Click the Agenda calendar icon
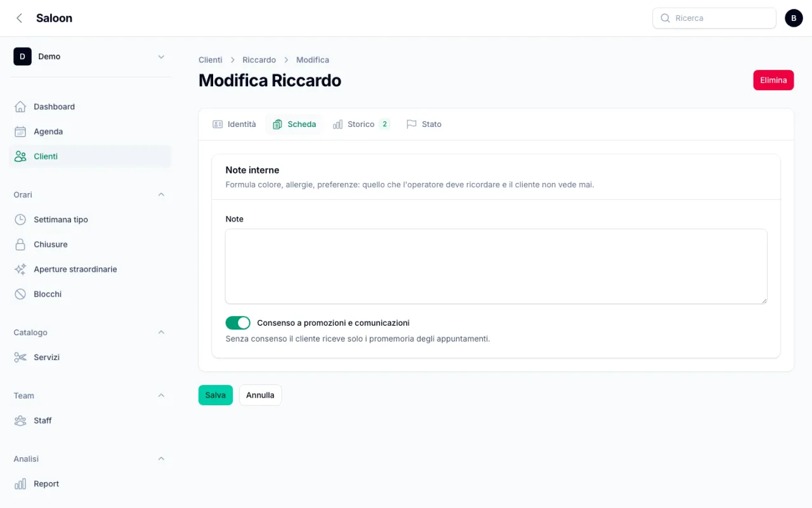 pyautogui.click(x=20, y=131)
